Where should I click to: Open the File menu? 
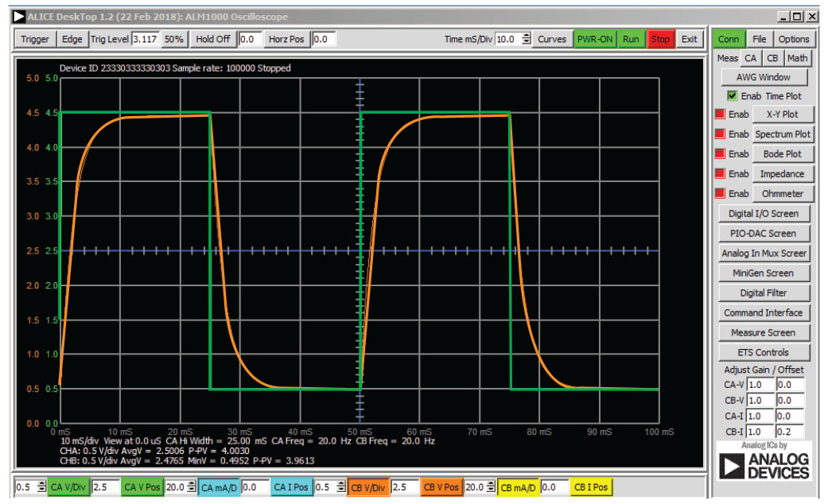coord(760,39)
